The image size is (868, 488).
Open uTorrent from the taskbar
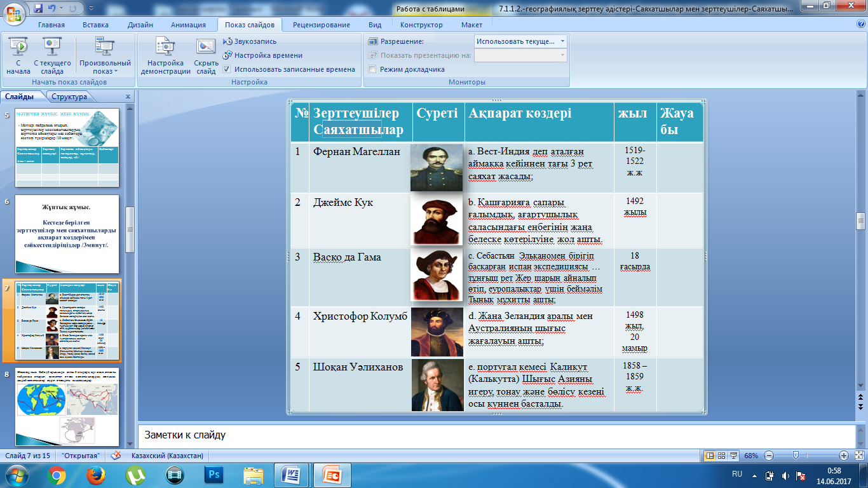tap(135, 475)
